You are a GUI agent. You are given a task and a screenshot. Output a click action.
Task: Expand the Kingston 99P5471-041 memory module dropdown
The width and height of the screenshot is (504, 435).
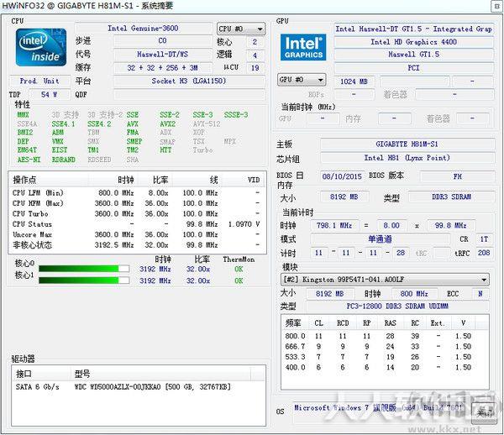[x=385, y=280]
